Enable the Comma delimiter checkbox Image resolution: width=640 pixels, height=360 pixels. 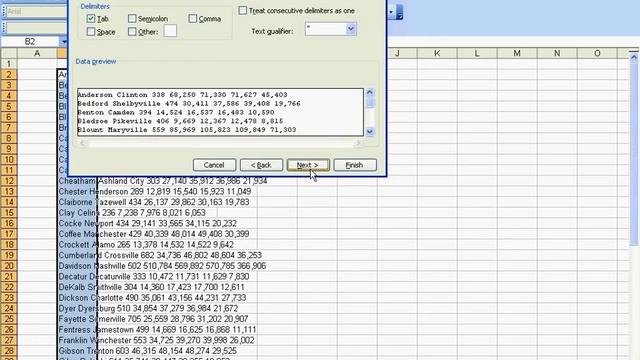pyautogui.click(x=193, y=19)
